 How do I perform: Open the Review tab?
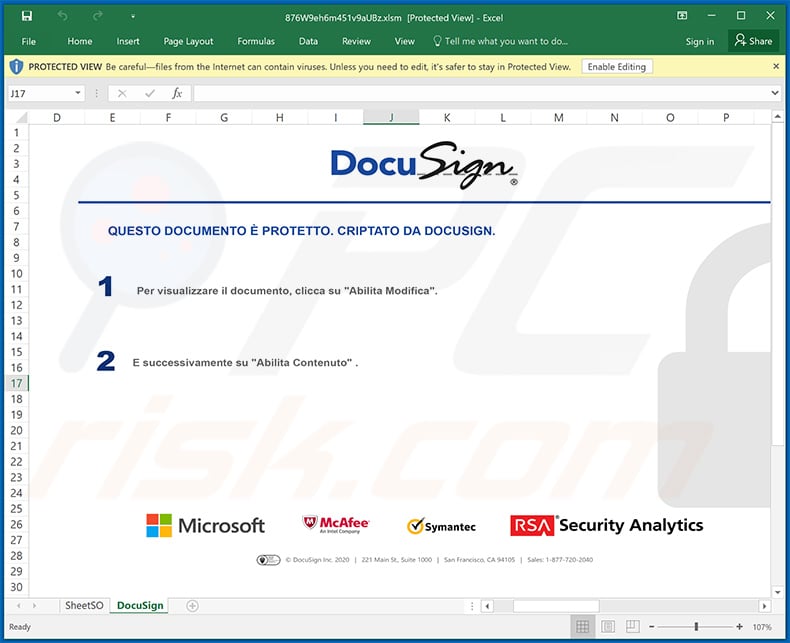click(356, 41)
